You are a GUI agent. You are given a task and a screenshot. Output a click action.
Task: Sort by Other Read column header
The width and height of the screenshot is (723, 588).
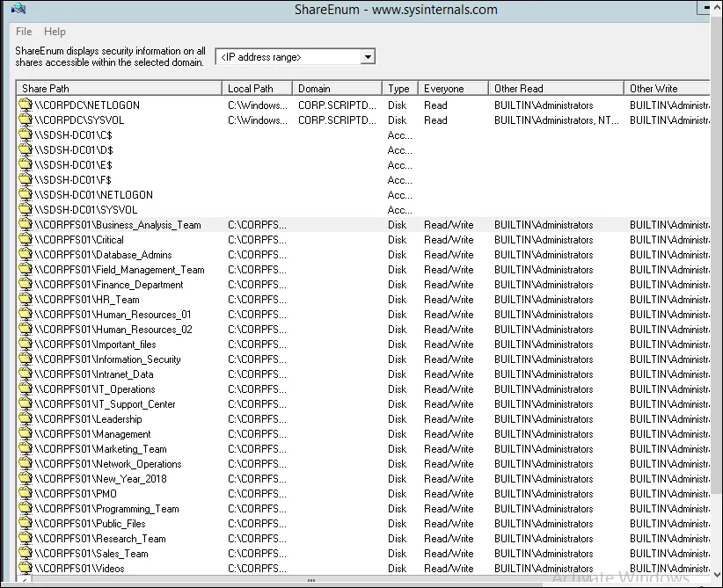coord(556,89)
